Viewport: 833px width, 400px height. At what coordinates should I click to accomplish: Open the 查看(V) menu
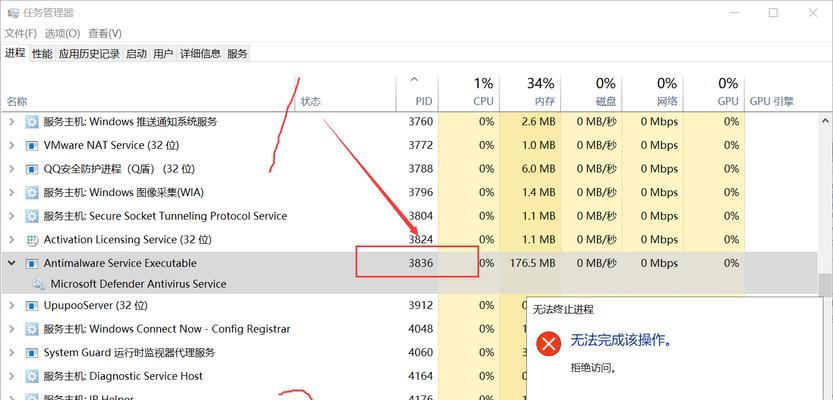105,33
